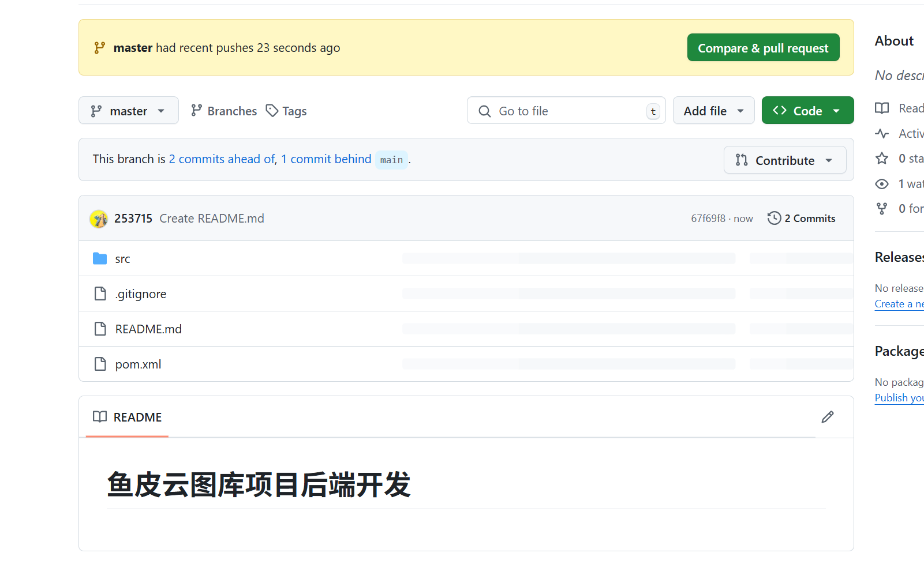This screenshot has height=568, width=924.
Task: Click the star icon in sidebar
Action: [881, 159]
